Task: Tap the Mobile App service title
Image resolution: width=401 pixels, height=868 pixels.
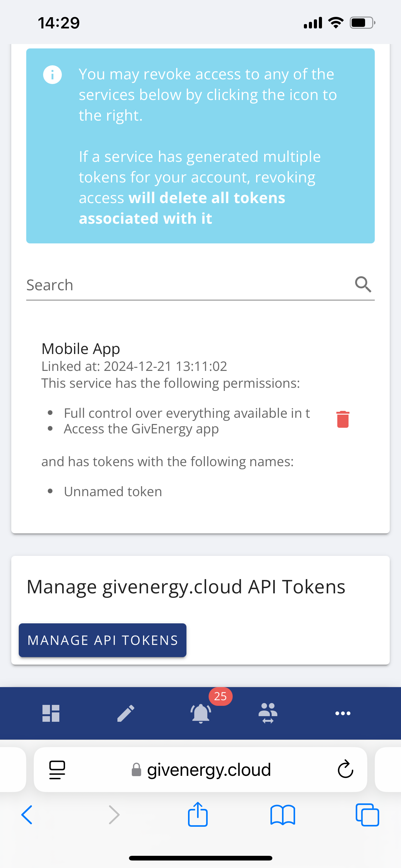Action: [81, 348]
